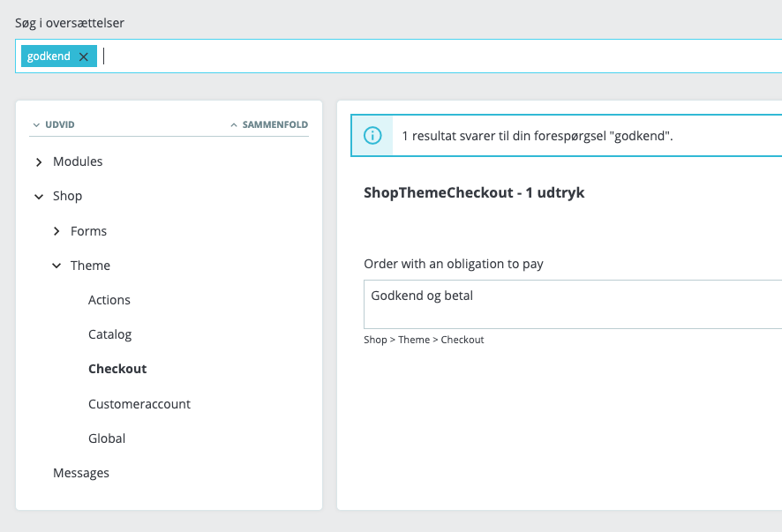This screenshot has height=532, width=782.
Task: Open the Global translation domain
Action: point(107,438)
